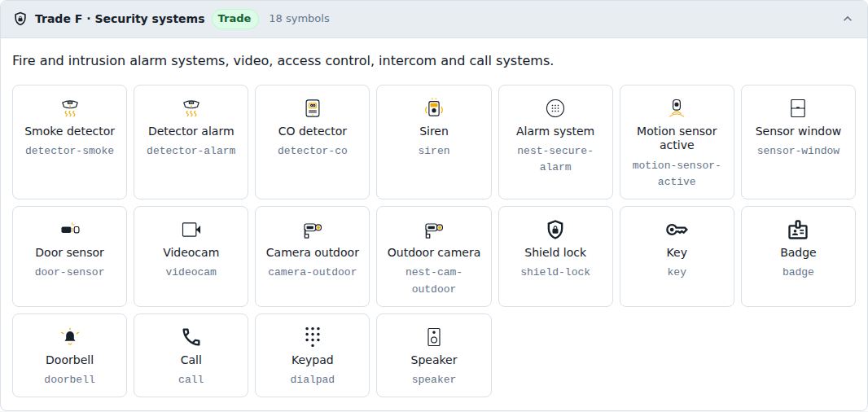Screen dimensions: 868x412
Task: Click the "door-sensor" identifier text
Action: tap(70, 272)
